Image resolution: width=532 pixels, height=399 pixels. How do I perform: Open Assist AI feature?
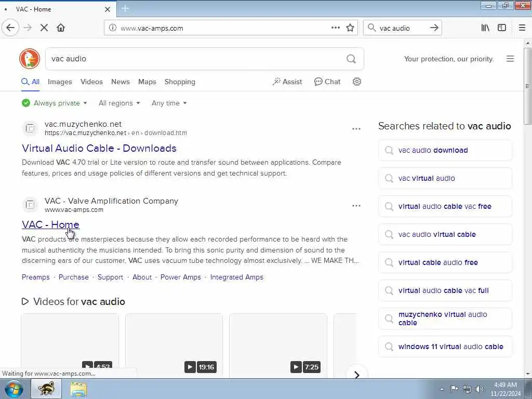point(287,82)
